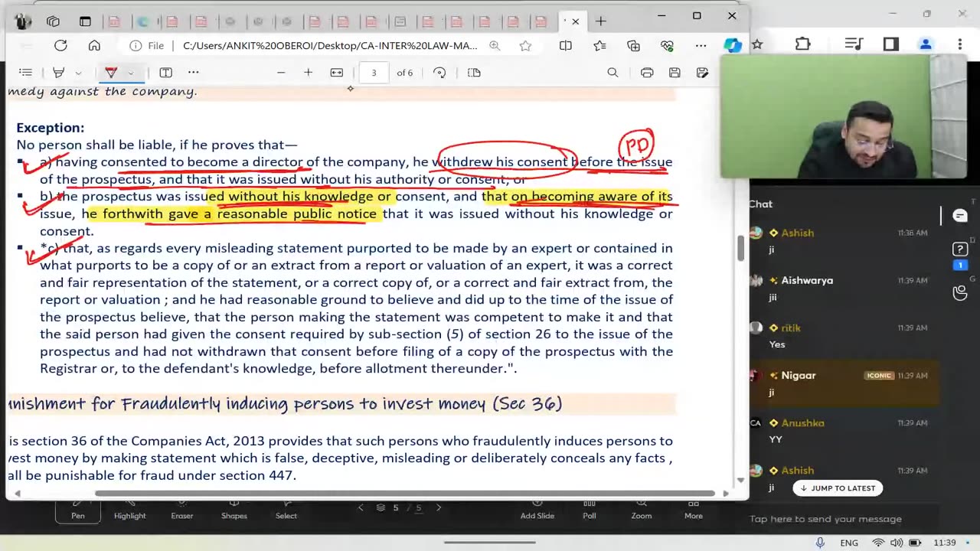This screenshot has width=980, height=551.
Task: Open Edge Collections
Action: (633, 46)
